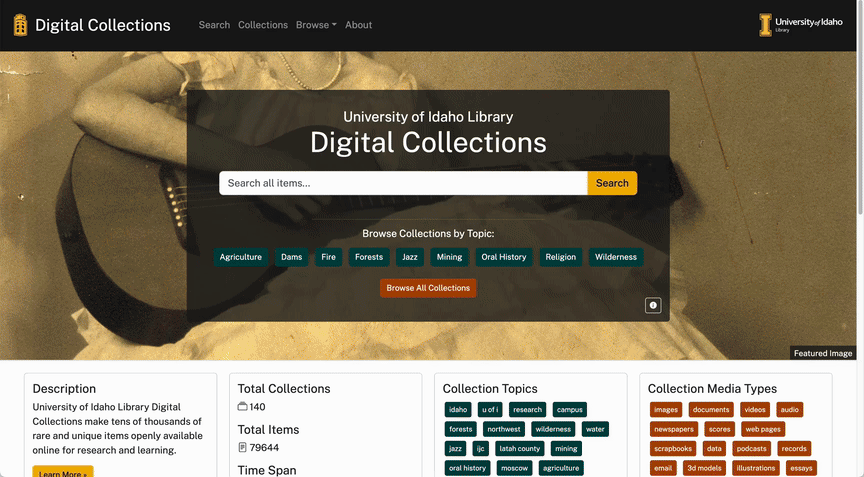The image size is (864, 477).
Task: Click the jazz tag in Collection Topics
Action: point(455,449)
